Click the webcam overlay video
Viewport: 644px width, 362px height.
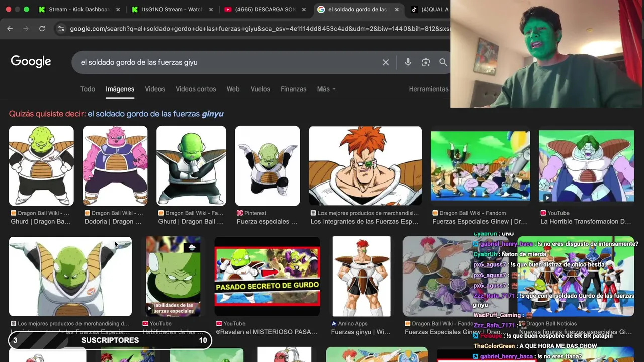coord(547,54)
